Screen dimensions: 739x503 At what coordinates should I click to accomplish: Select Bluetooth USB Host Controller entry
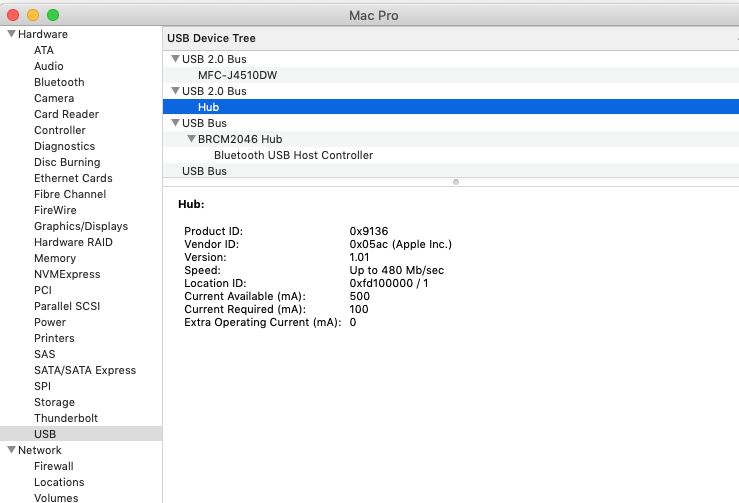293,155
